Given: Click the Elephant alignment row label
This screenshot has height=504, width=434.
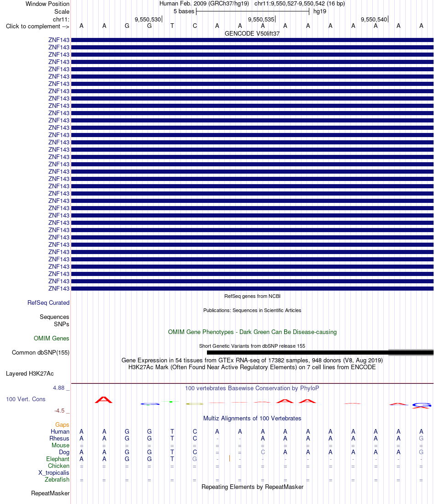Looking at the screenshot, I should tap(58, 459).
